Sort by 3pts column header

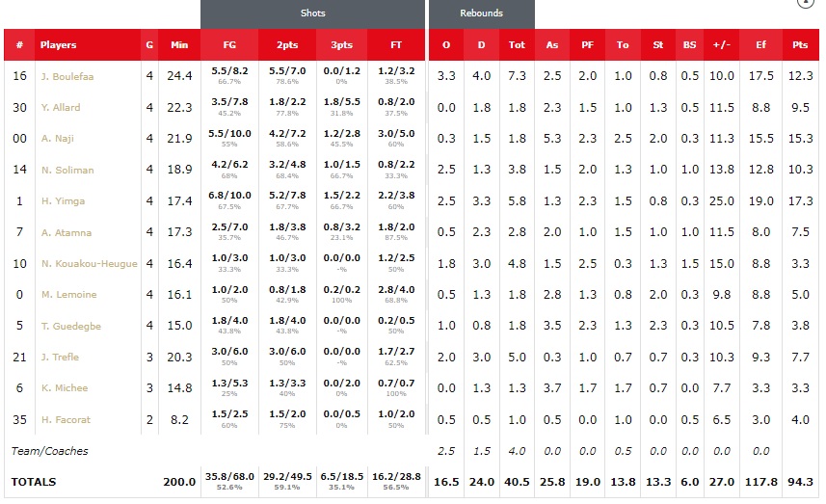341,44
